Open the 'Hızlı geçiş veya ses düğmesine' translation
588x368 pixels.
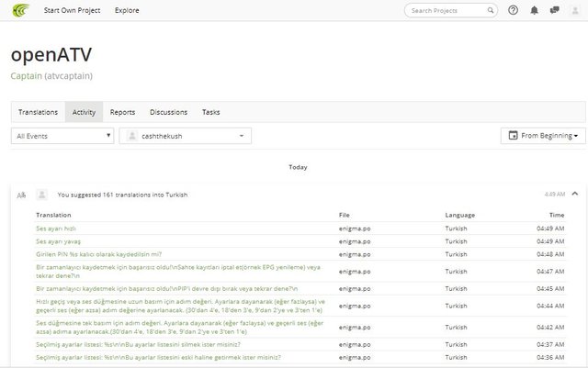tap(180, 306)
